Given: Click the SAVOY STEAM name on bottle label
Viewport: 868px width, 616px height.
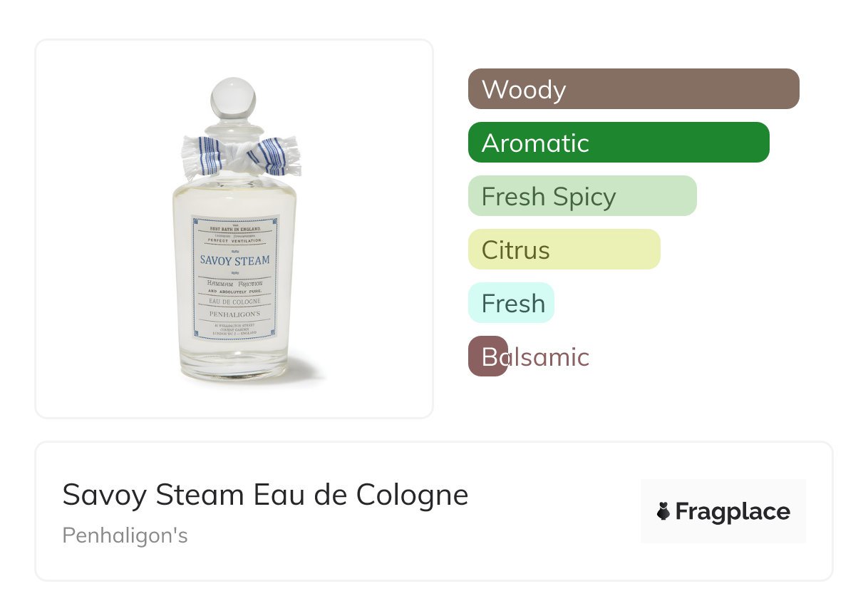Looking at the screenshot, I should (x=234, y=260).
